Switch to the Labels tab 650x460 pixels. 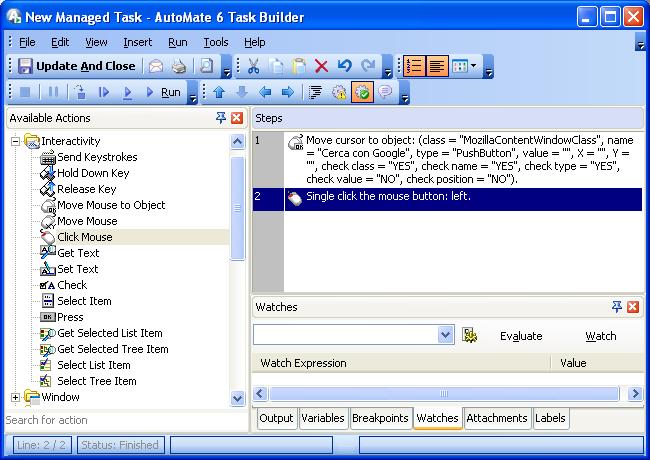pyautogui.click(x=550, y=418)
